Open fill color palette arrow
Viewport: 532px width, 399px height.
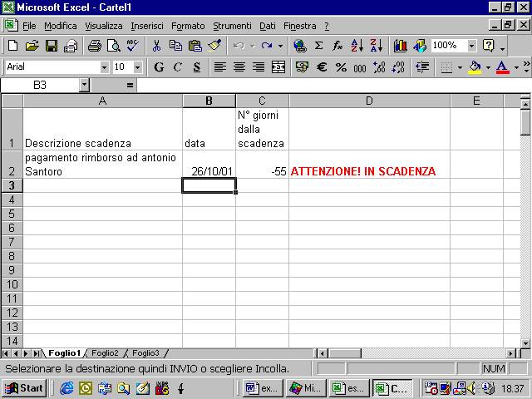click(x=488, y=67)
